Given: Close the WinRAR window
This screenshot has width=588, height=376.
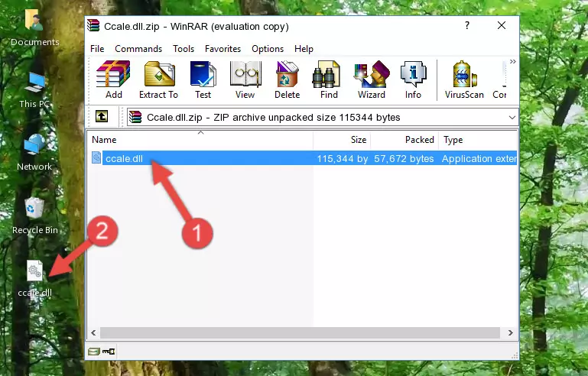Looking at the screenshot, I should pos(502,25).
